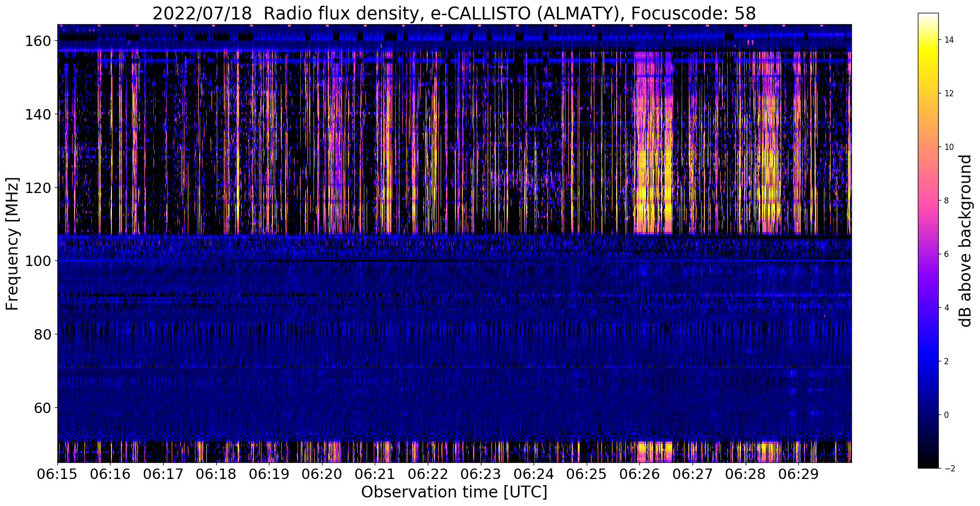
Task: Click the 06:26 time tick label
Action: [x=639, y=474]
